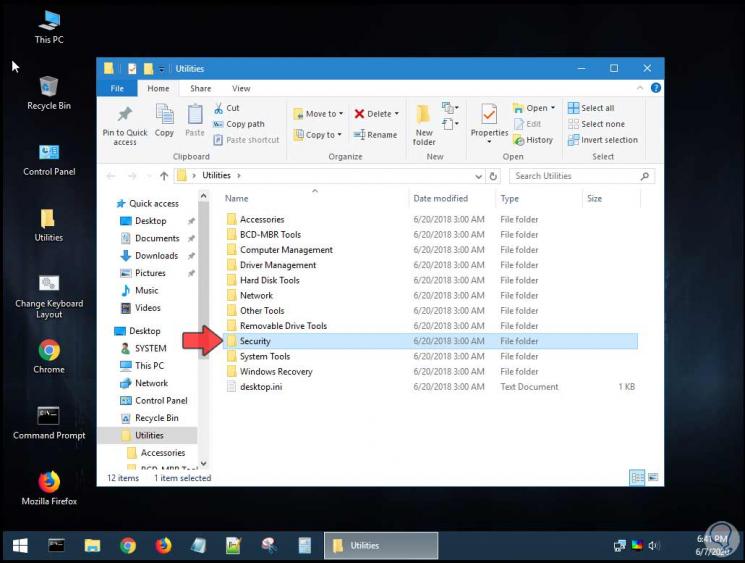
Task: Click the volume speaker tray icon
Action: (x=653, y=546)
